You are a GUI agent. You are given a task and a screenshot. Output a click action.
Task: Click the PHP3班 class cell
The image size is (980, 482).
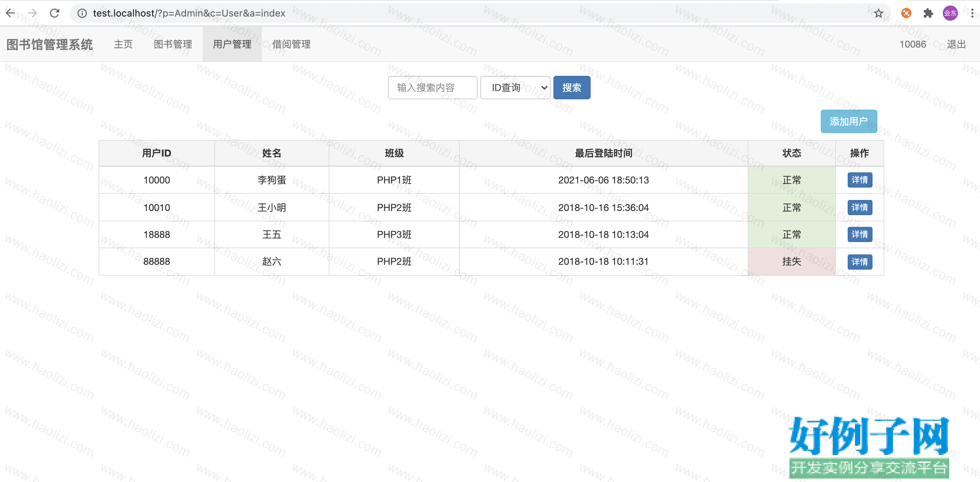click(x=394, y=234)
